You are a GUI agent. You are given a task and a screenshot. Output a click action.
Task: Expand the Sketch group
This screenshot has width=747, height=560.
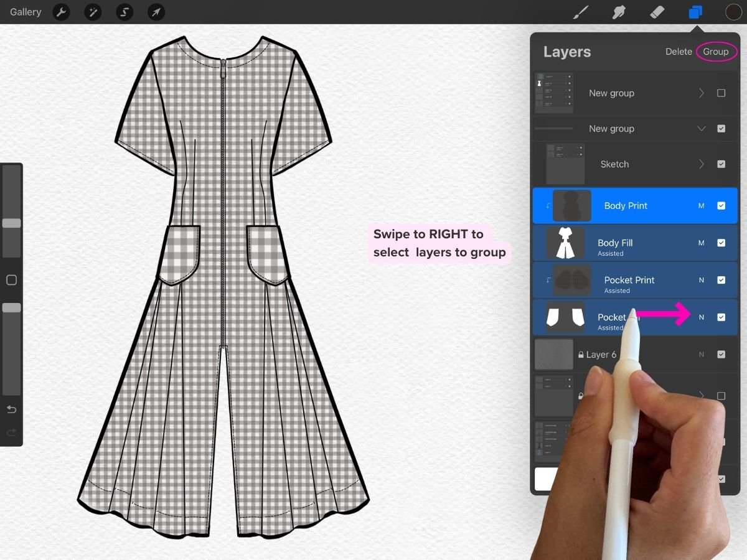701,164
